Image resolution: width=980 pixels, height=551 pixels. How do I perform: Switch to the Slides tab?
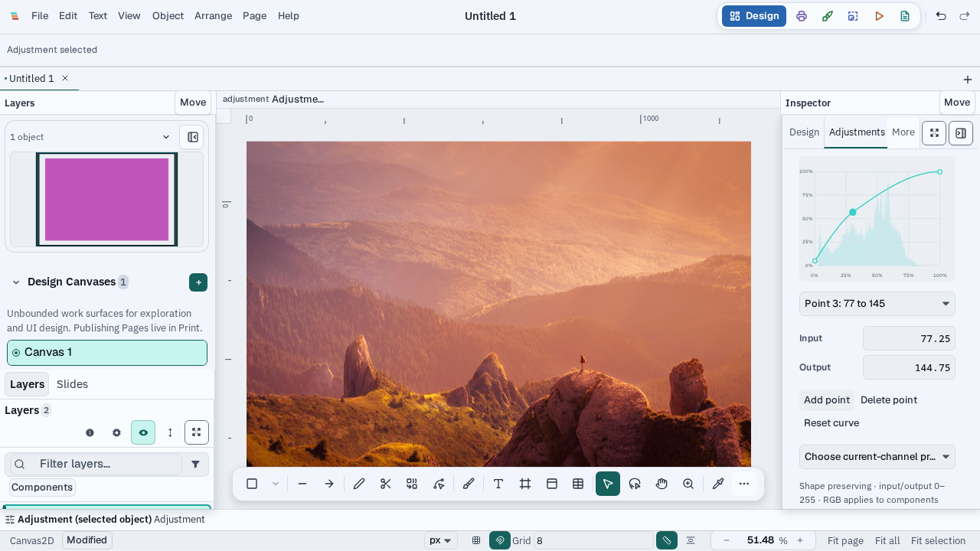(72, 384)
